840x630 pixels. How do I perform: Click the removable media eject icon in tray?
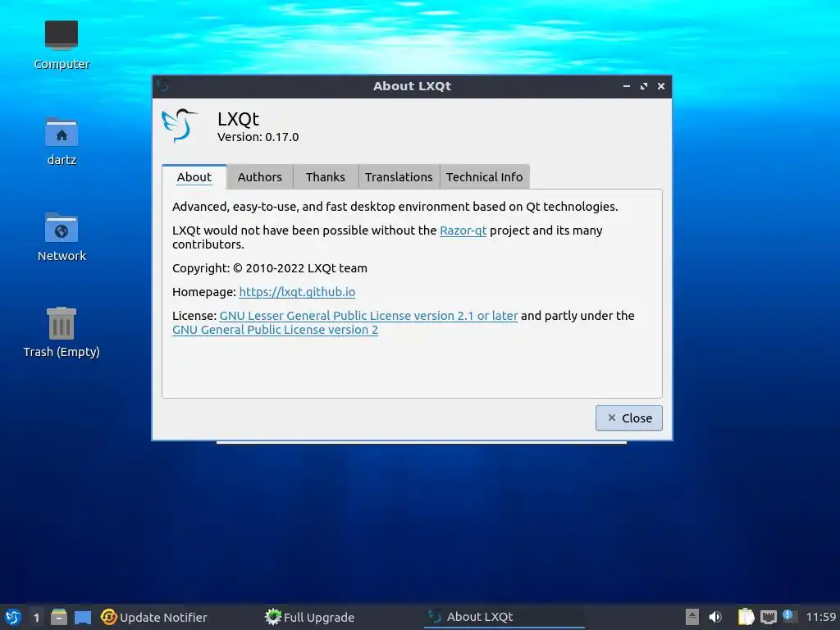[692, 617]
